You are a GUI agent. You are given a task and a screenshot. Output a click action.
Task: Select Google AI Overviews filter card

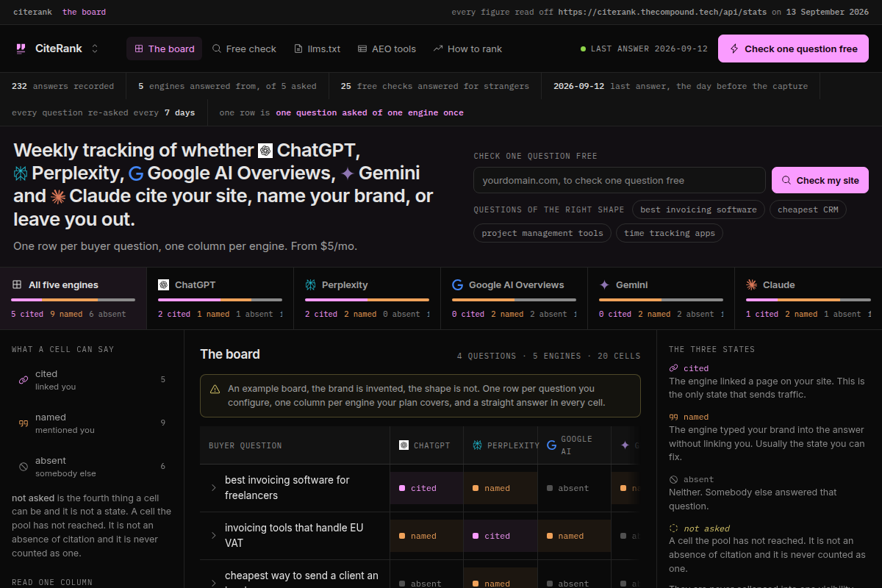point(514,298)
